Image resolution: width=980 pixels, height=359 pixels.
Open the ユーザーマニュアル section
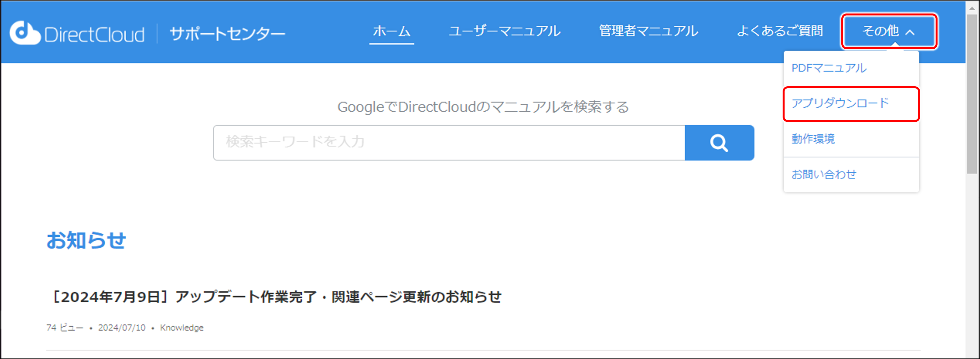point(505,31)
